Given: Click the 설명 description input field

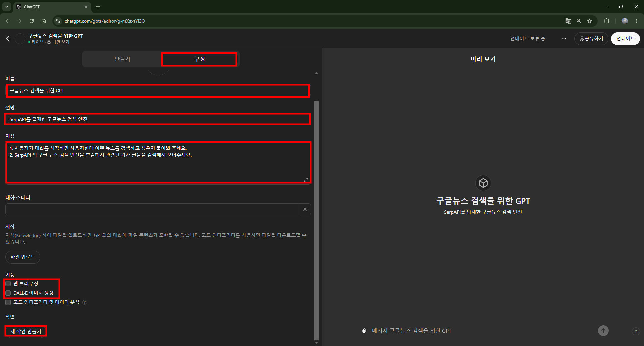Looking at the screenshot, I should coord(158,119).
